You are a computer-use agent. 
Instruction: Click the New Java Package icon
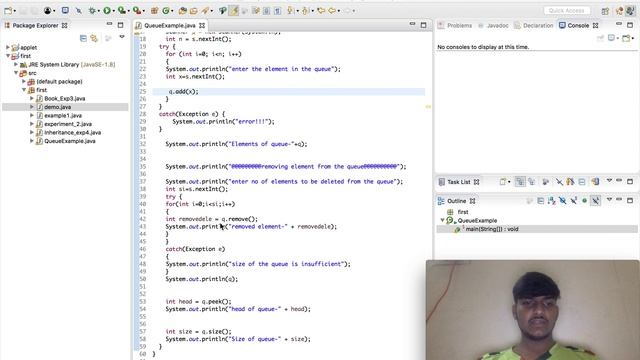click(x=154, y=11)
